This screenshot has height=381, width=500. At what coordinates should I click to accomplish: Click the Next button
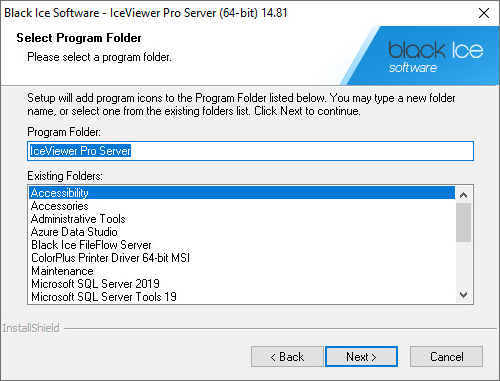[x=361, y=357]
